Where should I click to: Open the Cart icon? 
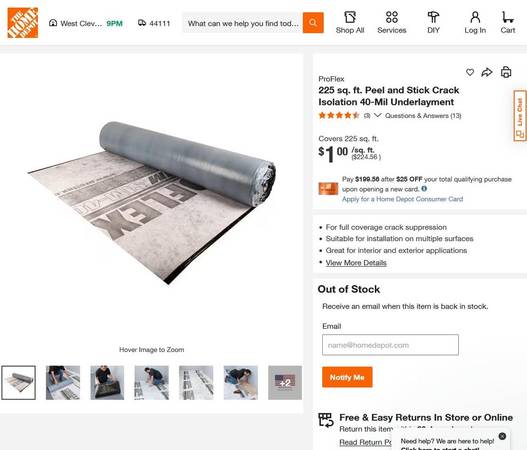pos(508,23)
